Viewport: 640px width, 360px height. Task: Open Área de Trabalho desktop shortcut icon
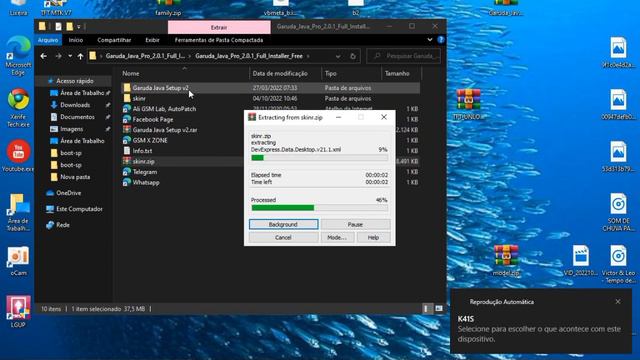(18, 212)
